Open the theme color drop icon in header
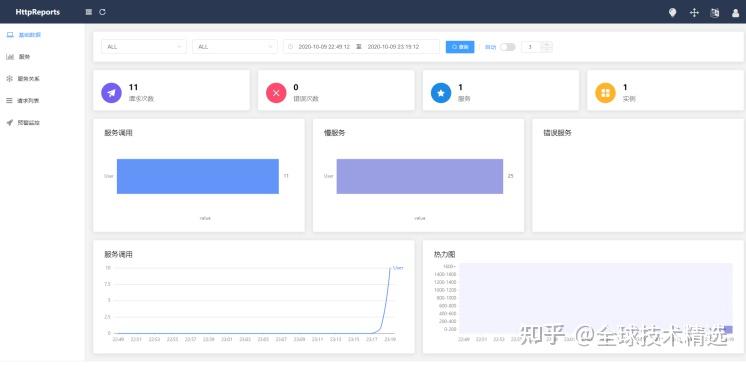Image resolution: width=746 pixels, height=367 pixels. [x=672, y=13]
